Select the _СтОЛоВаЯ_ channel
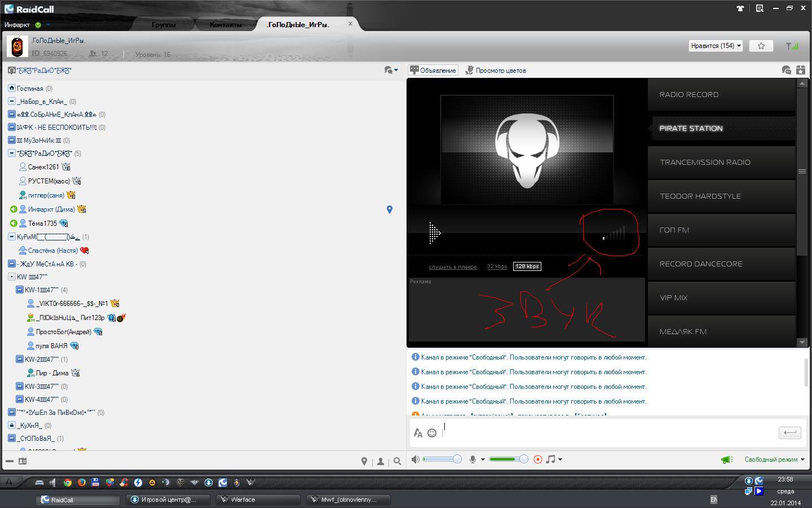This screenshot has width=812, height=508. pyautogui.click(x=36, y=439)
